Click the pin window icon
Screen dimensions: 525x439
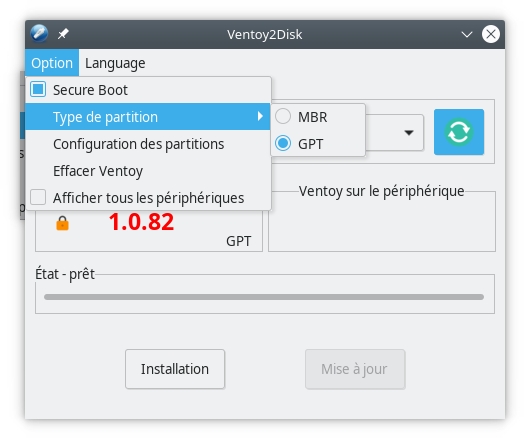[x=63, y=34]
